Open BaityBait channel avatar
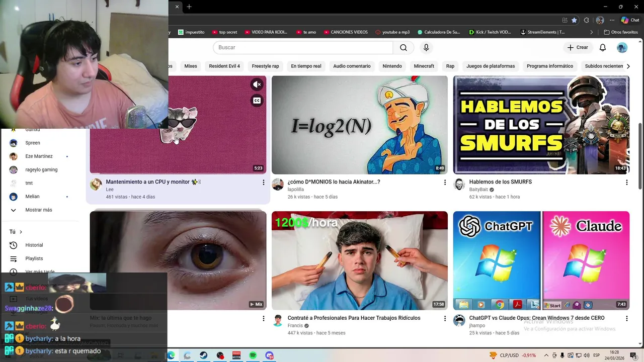 459,184
